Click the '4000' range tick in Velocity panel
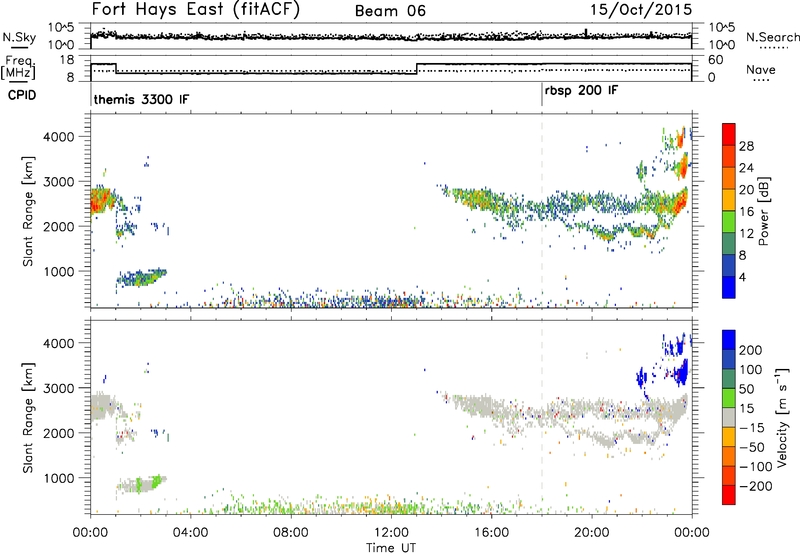Viewport: 800px width, 554px height. (x=59, y=343)
